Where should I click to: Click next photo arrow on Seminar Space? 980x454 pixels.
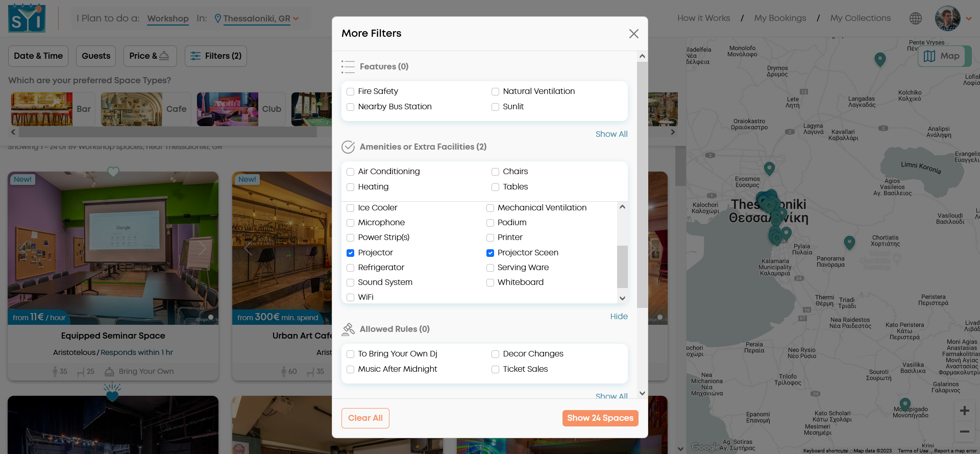(x=203, y=248)
